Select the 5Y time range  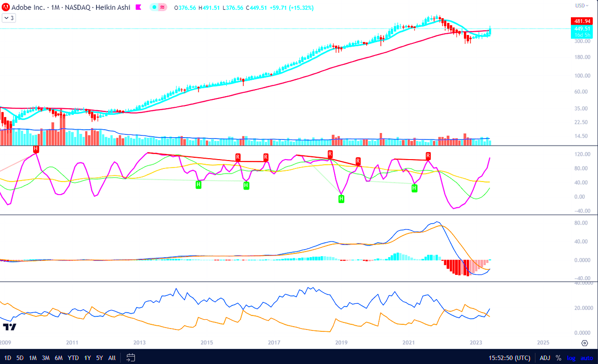pyautogui.click(x=100, y=358)
